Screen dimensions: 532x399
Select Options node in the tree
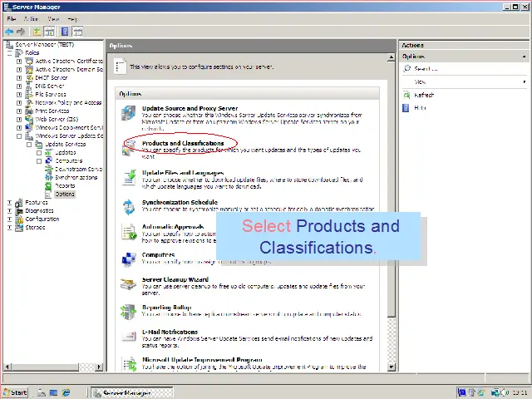pyautogui.click(x=65, y=194)
